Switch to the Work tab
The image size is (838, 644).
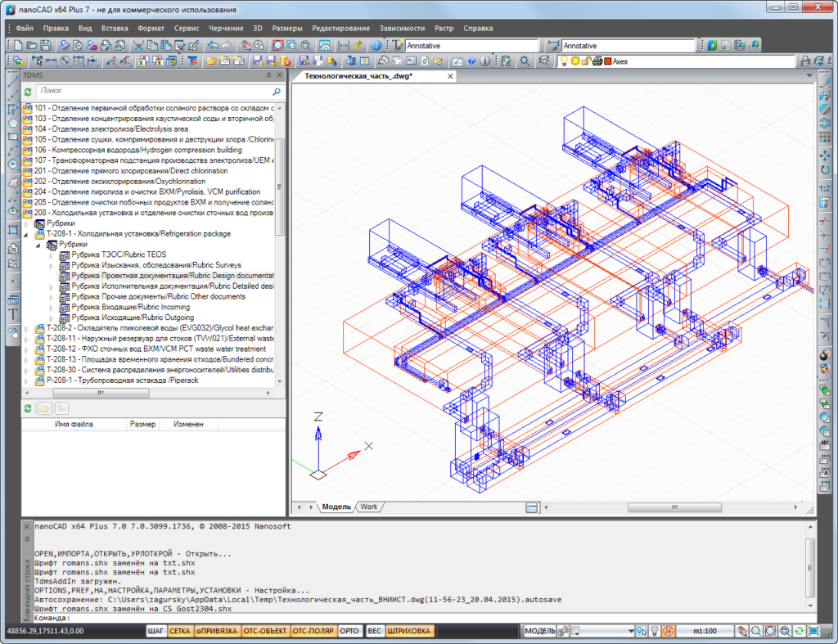pos(368,507)
